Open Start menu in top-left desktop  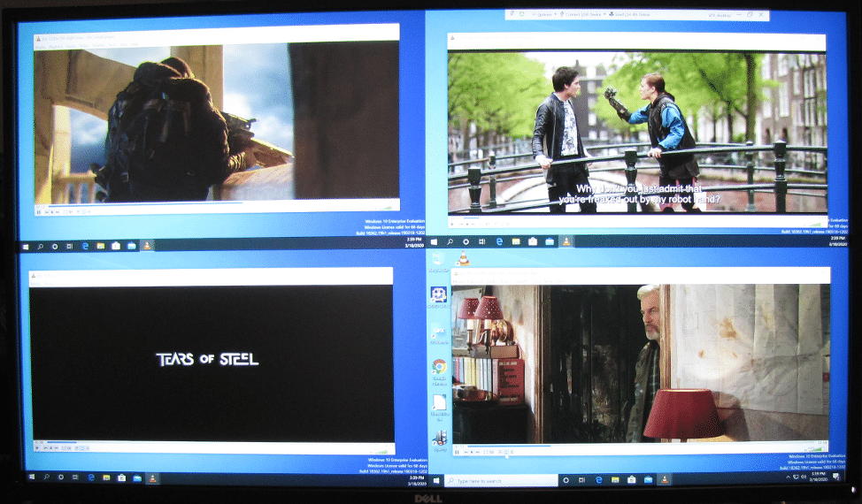[x=26, y=247]
